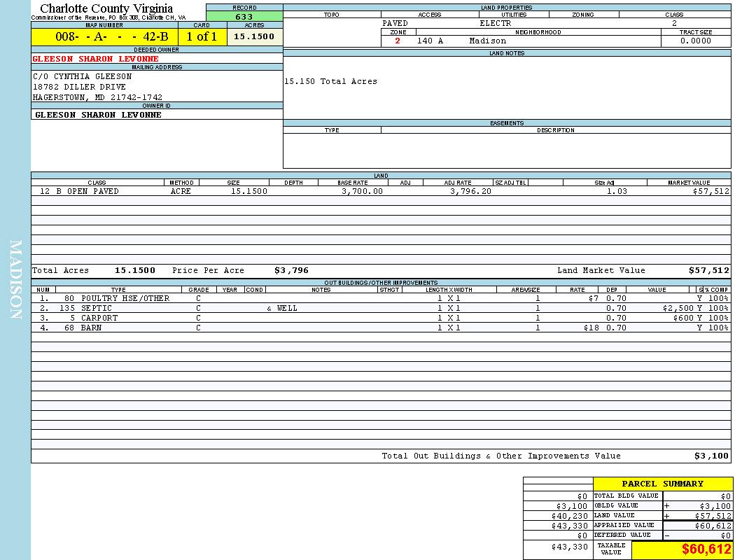Click the Owner ID name field
Viewport: 735px width, 560px height.
(x=98, y=115)
